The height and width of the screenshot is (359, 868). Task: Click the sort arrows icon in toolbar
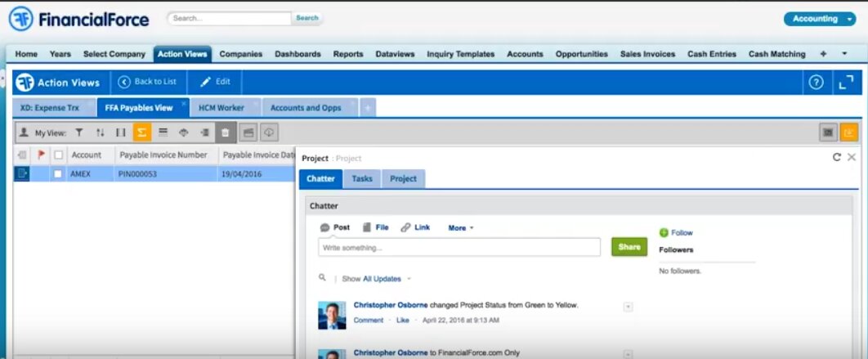click(100, 132)
